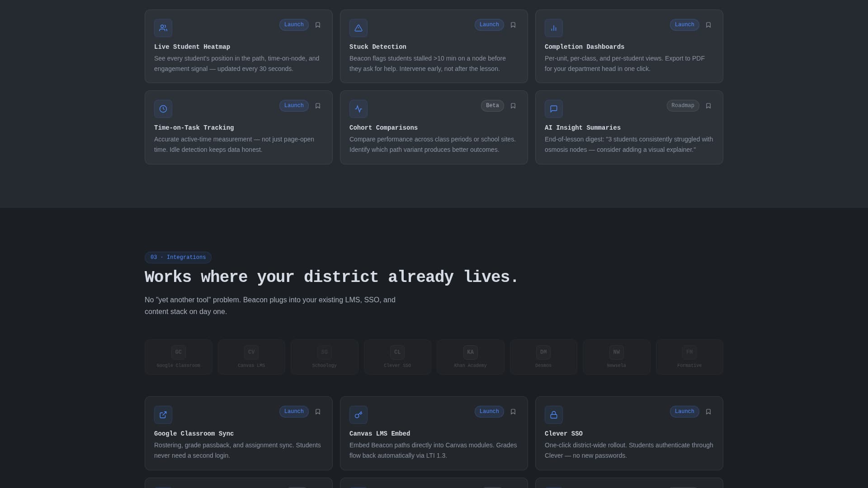Click the CV logo badge for Canvas LMS
This screenshot has height=488, width=868.
click(x=251, y=352)
